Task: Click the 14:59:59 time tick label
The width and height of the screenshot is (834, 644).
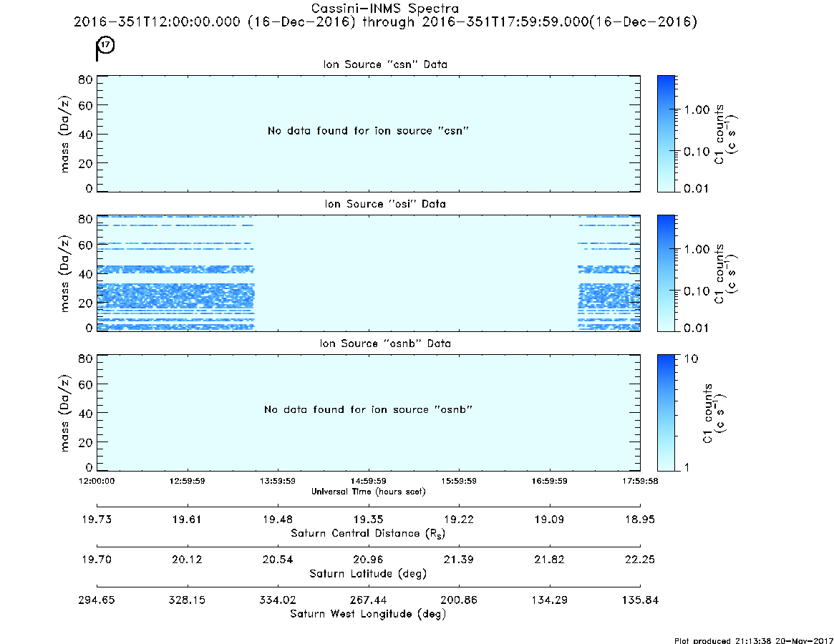Action: tap(368, 481)
